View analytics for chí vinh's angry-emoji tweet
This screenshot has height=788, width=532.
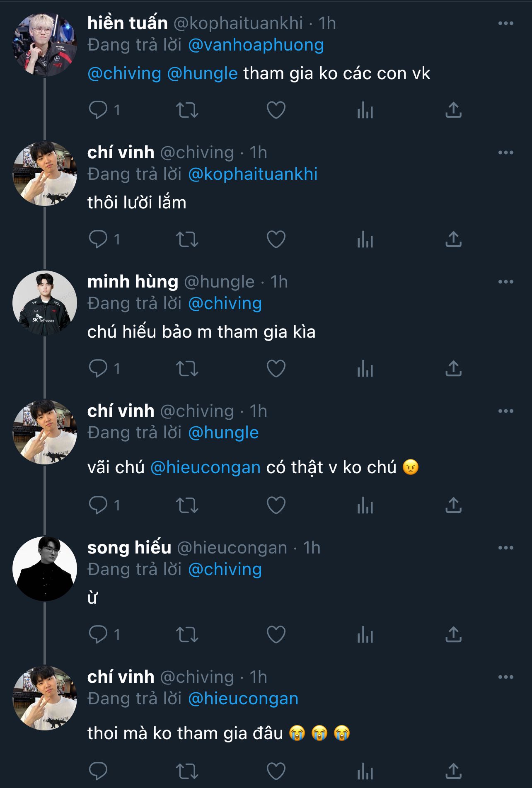tap(365, 505)
